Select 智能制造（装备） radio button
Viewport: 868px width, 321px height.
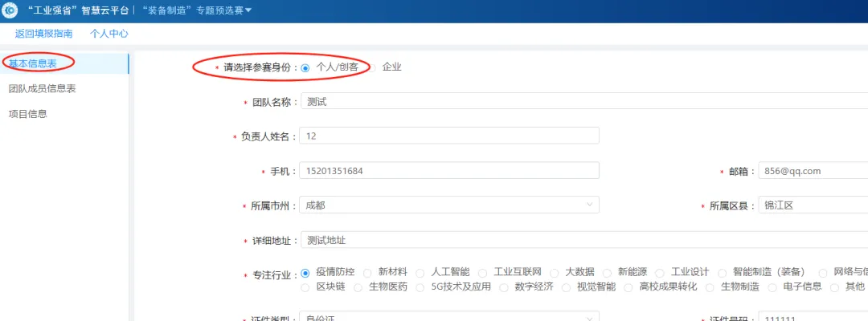pyautogui.click(x=721, y=273)
